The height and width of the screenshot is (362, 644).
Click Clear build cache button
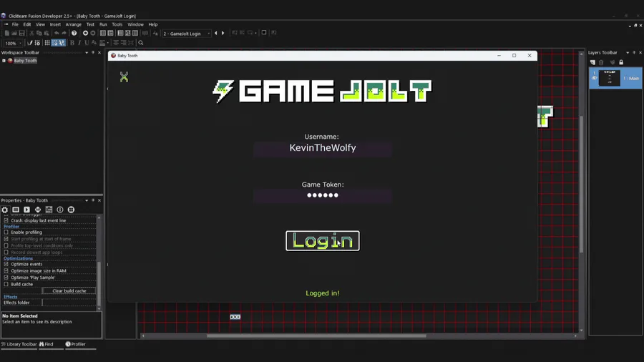[69, 290]
